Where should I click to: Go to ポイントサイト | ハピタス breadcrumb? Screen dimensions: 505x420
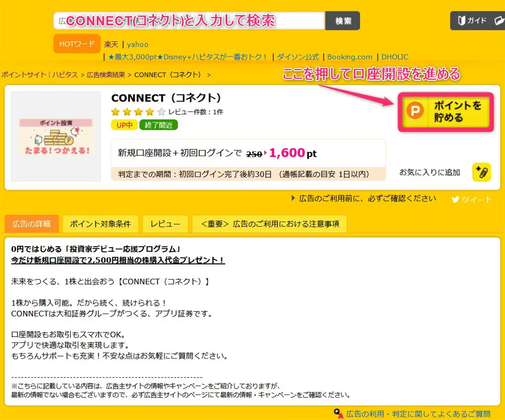point(40,75)
